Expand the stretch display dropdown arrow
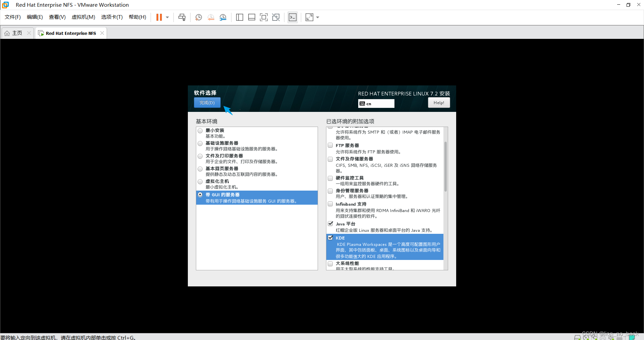644x340 pixels. 318,17
